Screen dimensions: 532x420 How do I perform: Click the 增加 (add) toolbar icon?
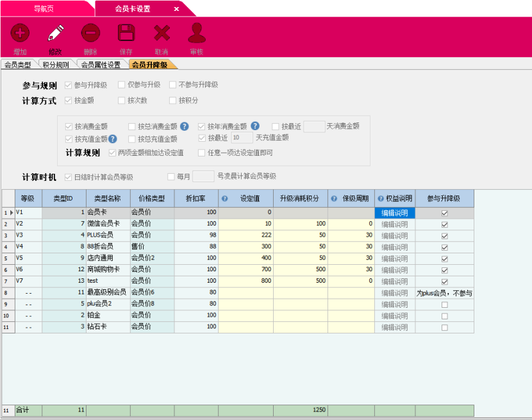pos(20,33)
